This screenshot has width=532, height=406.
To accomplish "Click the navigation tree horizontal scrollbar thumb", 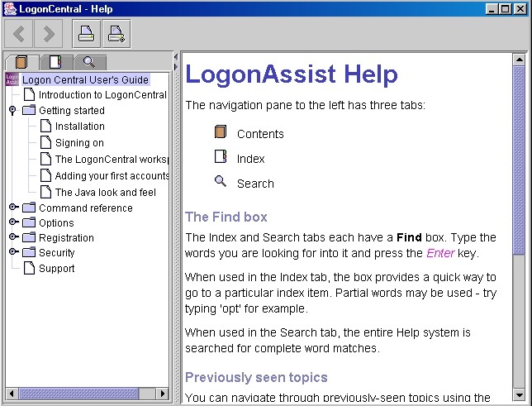I will pos(78,394).
